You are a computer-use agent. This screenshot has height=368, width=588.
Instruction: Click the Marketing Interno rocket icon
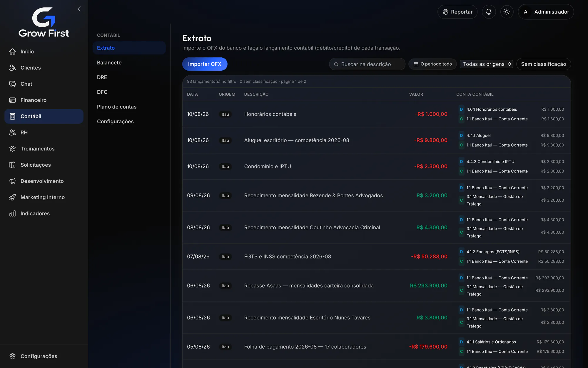[x=12, y=197]
